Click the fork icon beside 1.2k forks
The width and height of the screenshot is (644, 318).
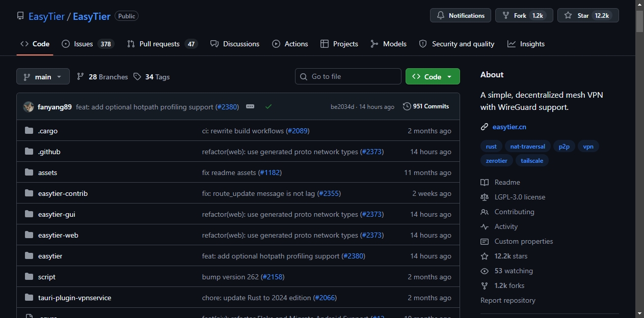point(485,285)
